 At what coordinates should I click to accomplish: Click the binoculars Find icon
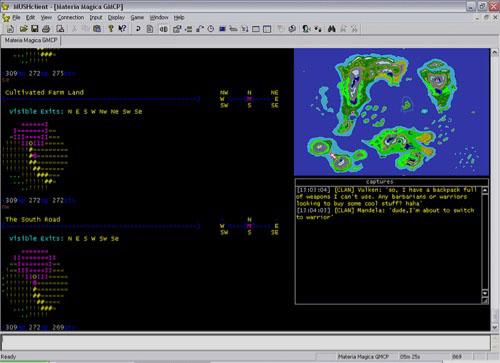click(331, 29)
